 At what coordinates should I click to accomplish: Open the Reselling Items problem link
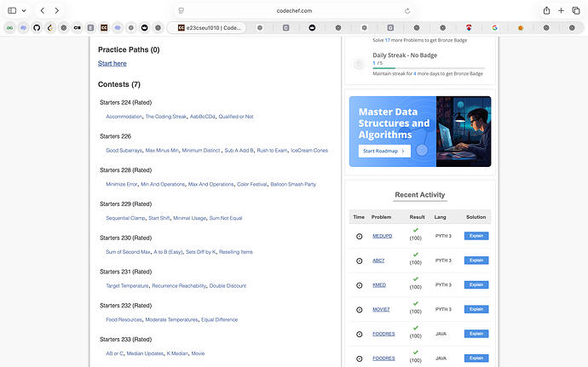236,252
